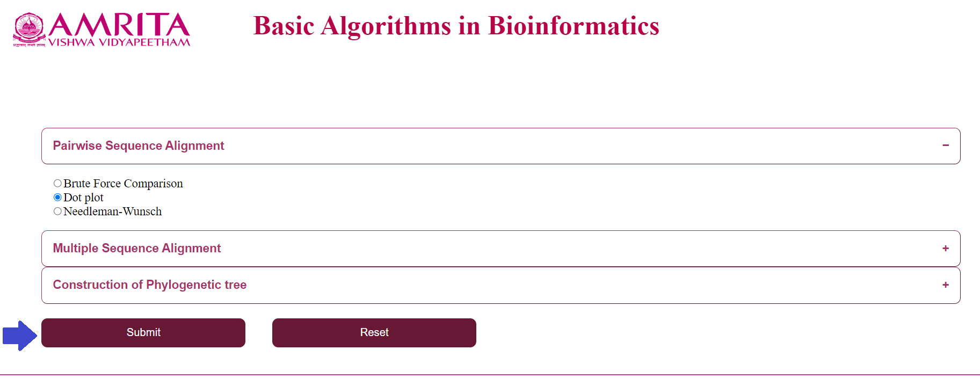The height and width of the screenshot is (386, 980).
Task: Click the Amrita Vishwa Vidyapeetham wordmark
Action: point(119,30)
